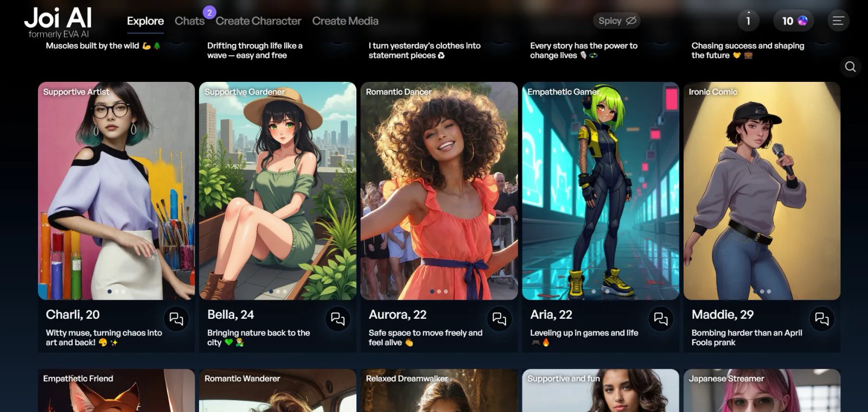868x412 pixels.
Task: Select the name Bella, 24
Action: click(x=231, y=314)
